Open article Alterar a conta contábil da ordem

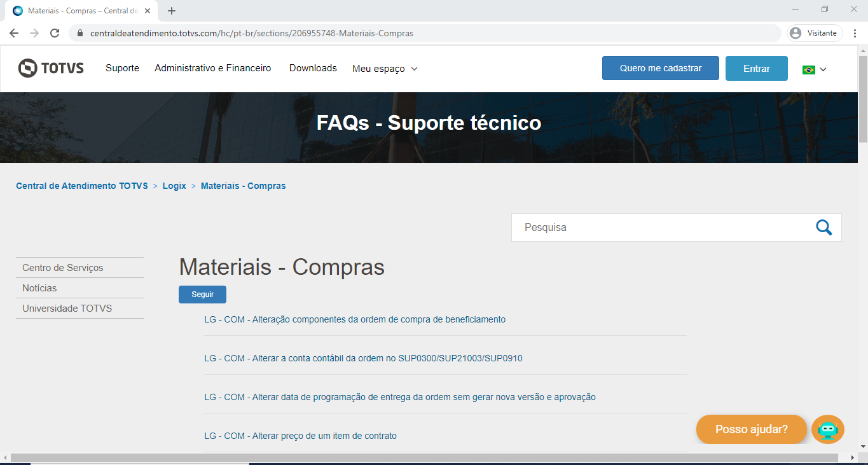pyautogui.click(x=363, y=358)
